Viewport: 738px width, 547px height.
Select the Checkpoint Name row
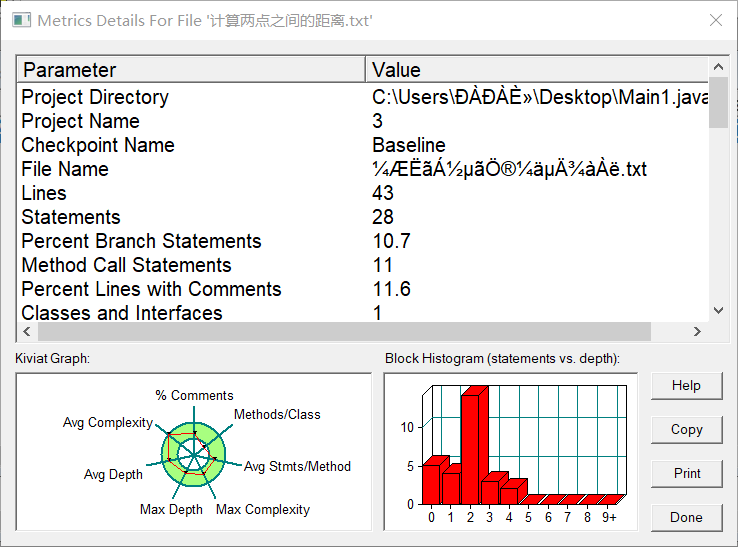pyautogui.click(x=362, y=145)
